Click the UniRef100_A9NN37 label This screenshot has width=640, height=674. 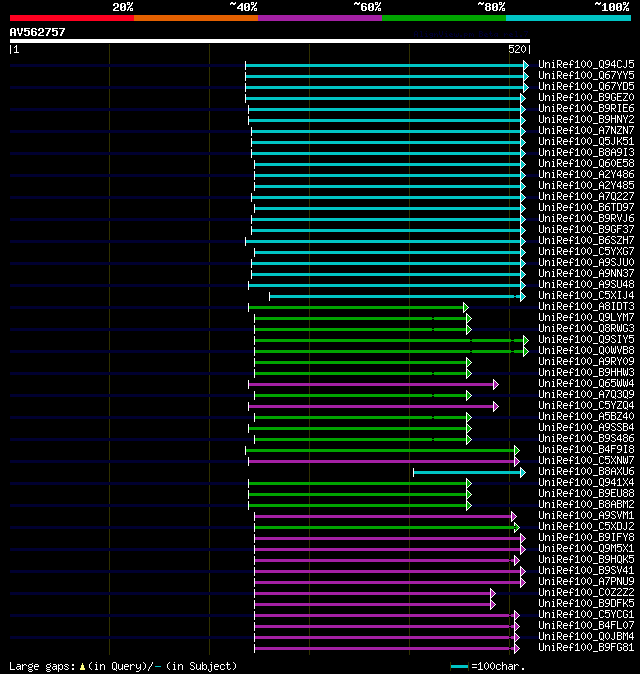(x=586, y=273)
